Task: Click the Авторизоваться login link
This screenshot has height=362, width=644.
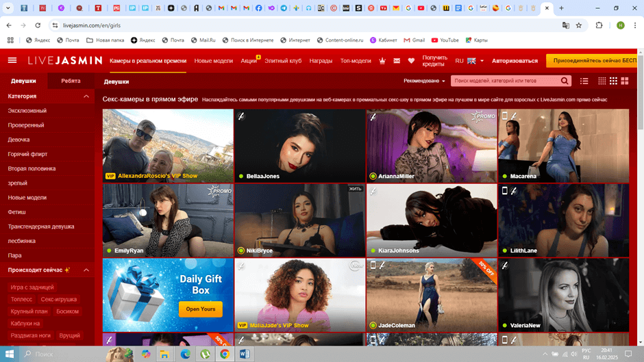Action: (515, 61)
